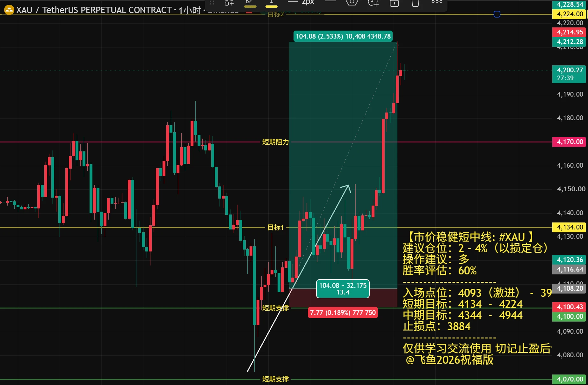Lock the selected drawing

[394, 3]
